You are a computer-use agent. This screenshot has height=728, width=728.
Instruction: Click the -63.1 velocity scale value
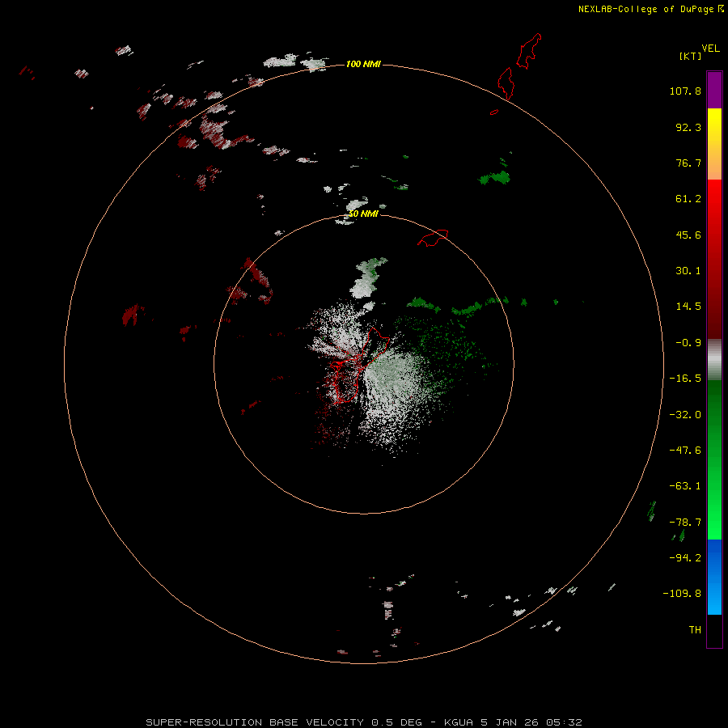[685, 486]
